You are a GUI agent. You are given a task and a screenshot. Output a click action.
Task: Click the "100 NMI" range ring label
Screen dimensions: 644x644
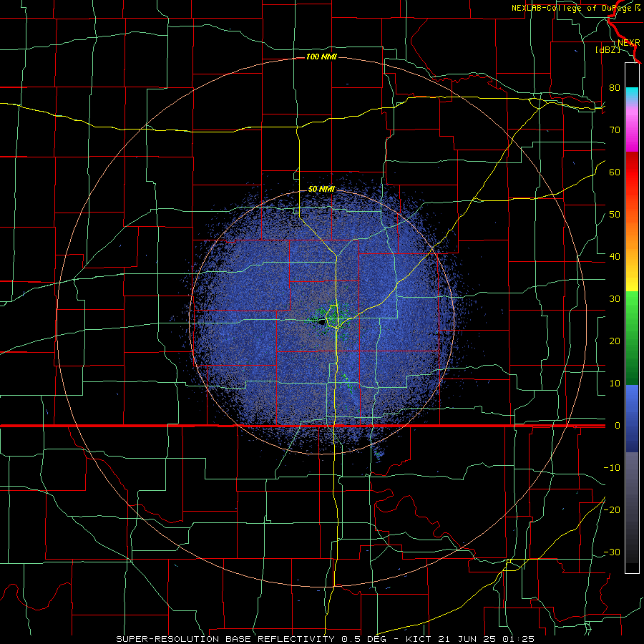coord(321,57)
